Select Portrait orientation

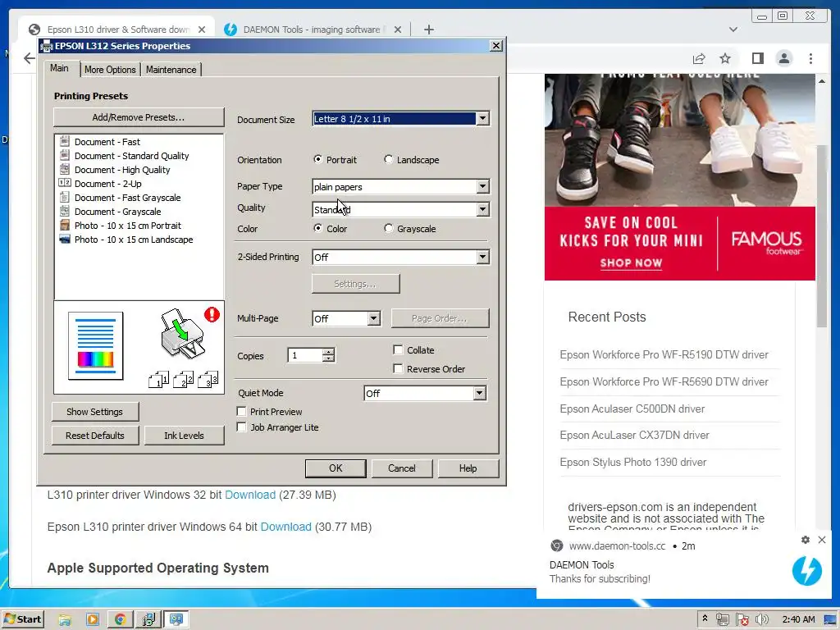coord(318,159)
